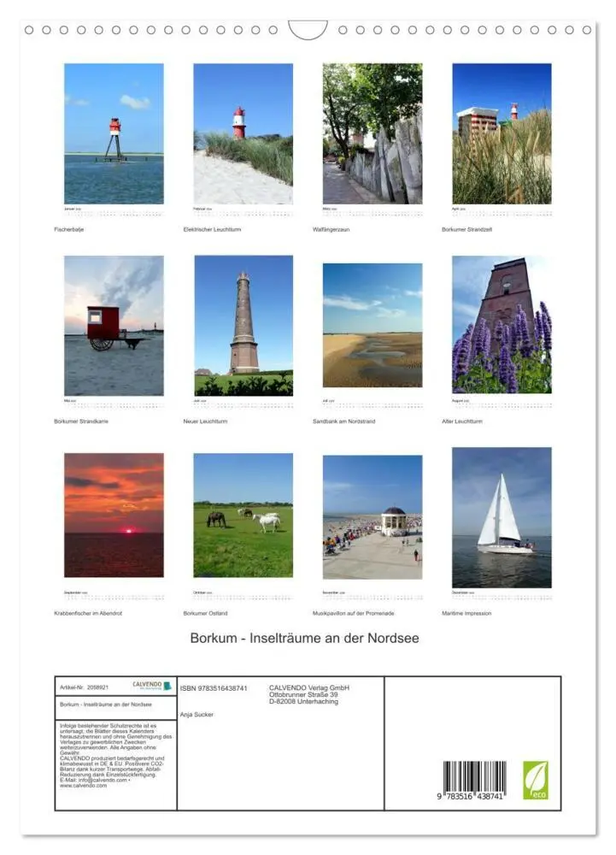Select the sailboat Maritime Impression photo
The image size is (616, 855).
502,517
